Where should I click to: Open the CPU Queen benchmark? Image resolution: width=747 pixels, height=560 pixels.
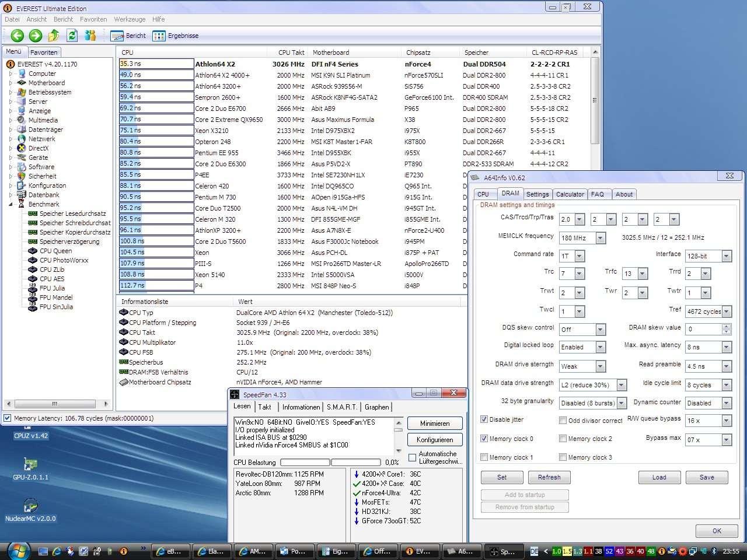click(x=56, y=251)
